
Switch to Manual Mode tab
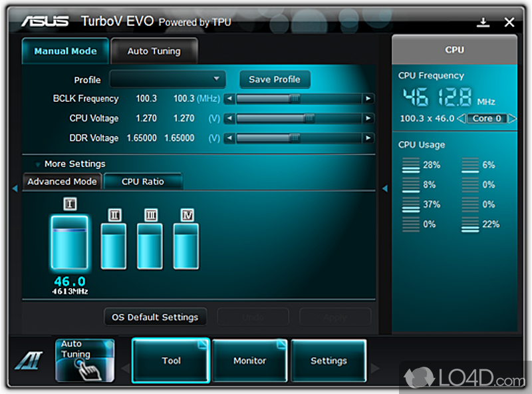[65, 51]
